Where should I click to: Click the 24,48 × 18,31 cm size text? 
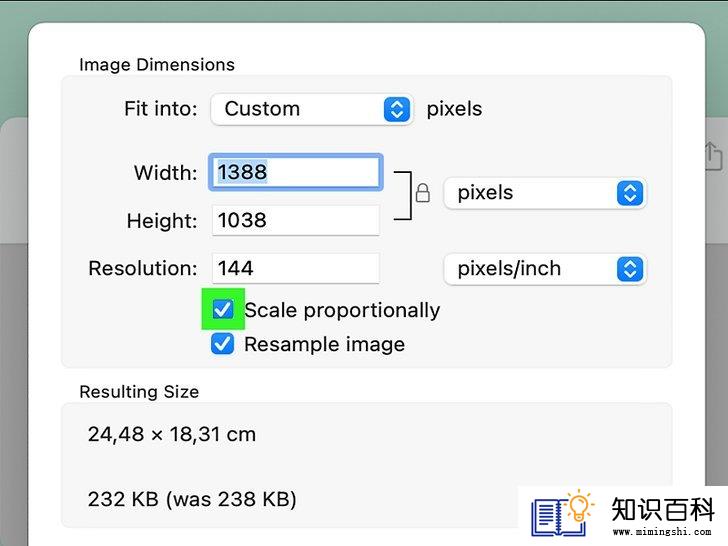172,434
